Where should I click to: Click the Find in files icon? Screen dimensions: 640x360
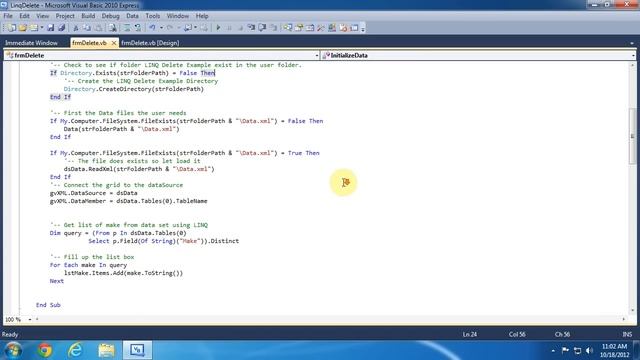click(x=112, y=28)
